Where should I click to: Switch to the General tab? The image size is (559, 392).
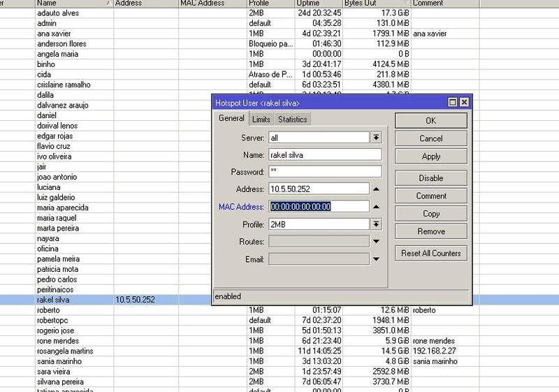[x=231, y=118]
